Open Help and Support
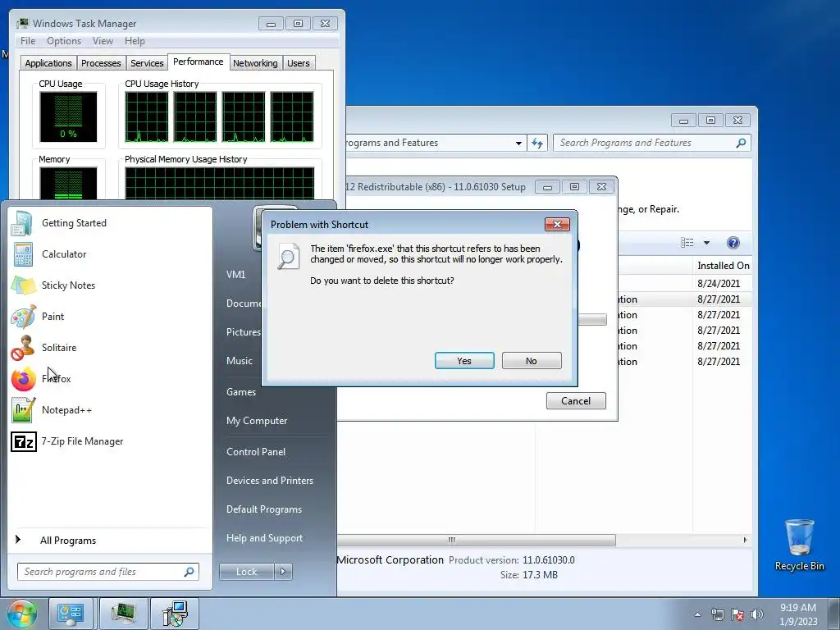 coord(264,538)
